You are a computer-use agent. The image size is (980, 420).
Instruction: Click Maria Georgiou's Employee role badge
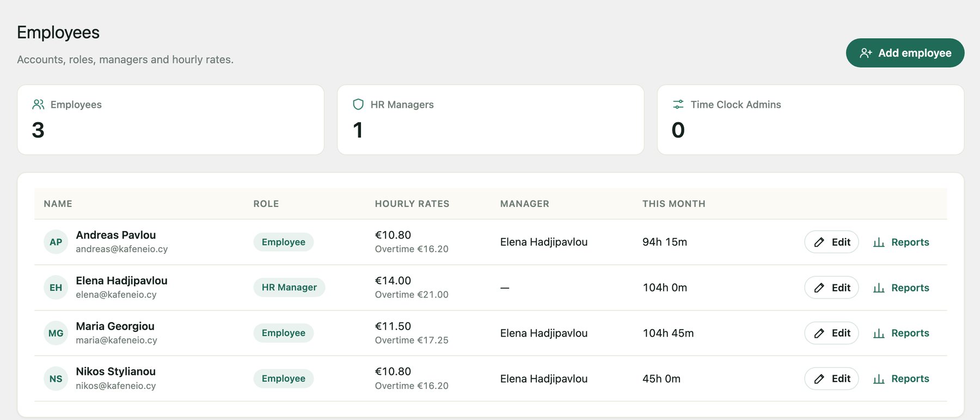pos(283,333)
